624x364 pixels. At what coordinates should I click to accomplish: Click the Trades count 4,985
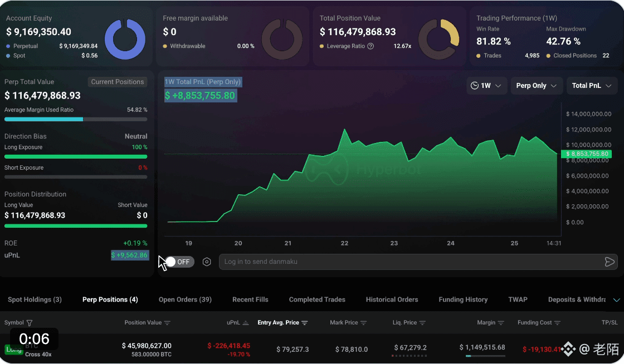click(x=532, y=56)
